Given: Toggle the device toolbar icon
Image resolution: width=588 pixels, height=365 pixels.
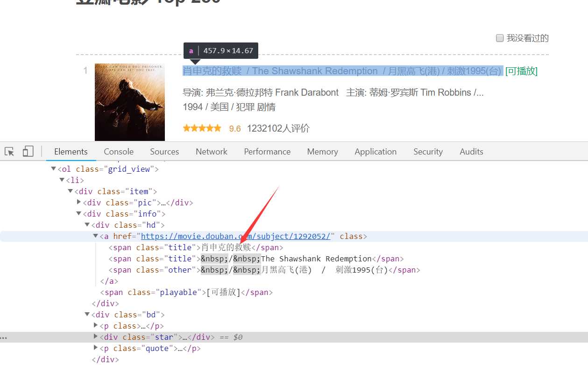Looking at the screenshot, I should [28, 151].
